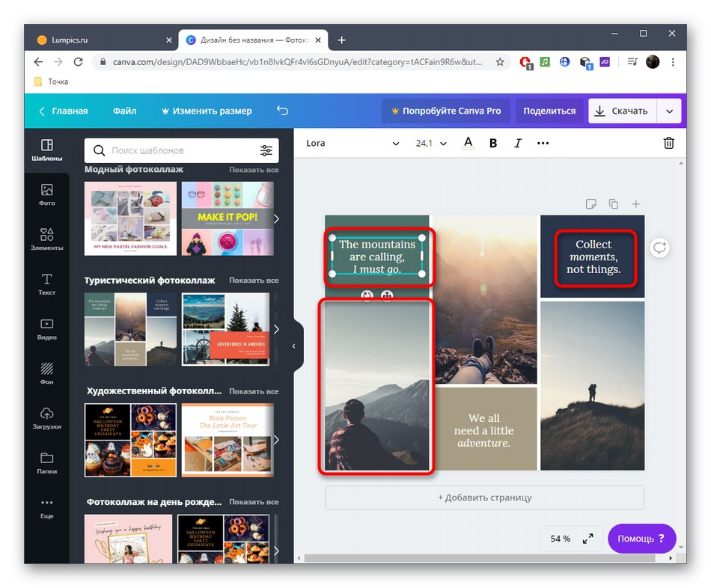Show more birthday collage templates with arrow
The image size is (711, 588).
[276, 551]
